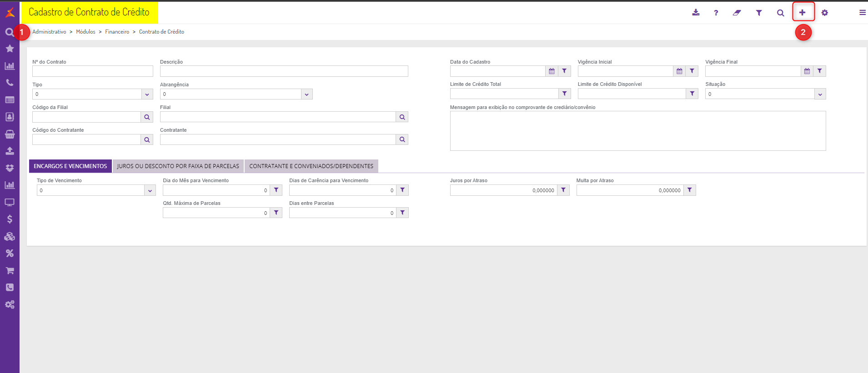Click the Mensagem para exibição no comprovante text area
This screenshot has width=868, height=373.
click(x=638, y=131)
